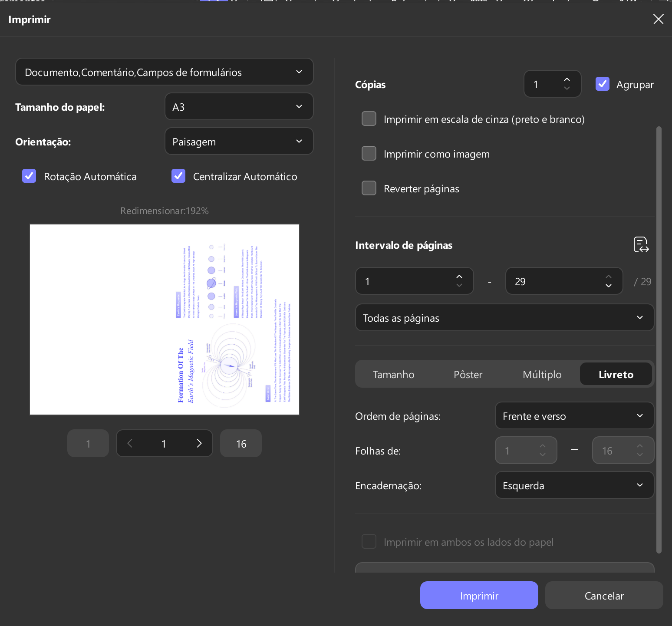This screenshot has height=626, width=672.
Task: Click the swap page range icon
Action: tap(641, 245)
